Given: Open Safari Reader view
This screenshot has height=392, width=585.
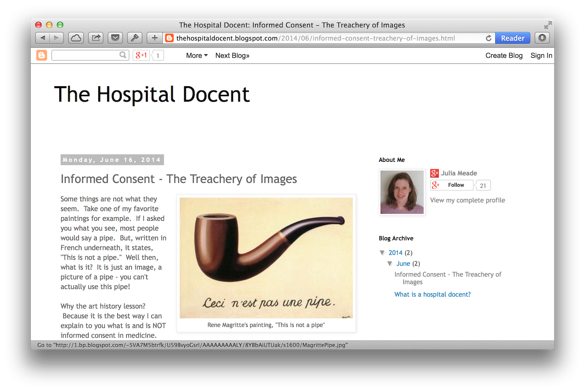Looking at the screenshot, I should click(x=512, y=38).
